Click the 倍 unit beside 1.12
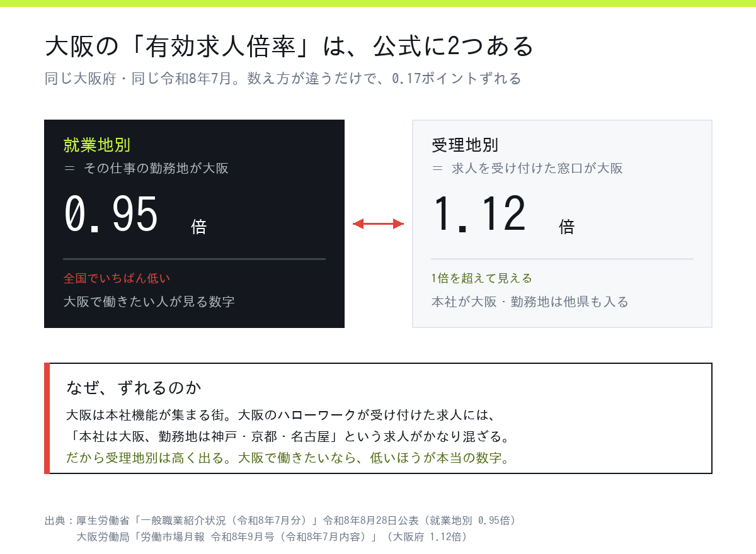756x554 pixels. point(566,227)
